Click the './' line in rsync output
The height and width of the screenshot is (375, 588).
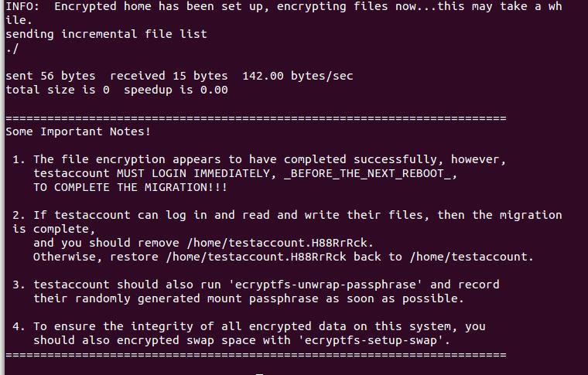(x=12, y=48)
